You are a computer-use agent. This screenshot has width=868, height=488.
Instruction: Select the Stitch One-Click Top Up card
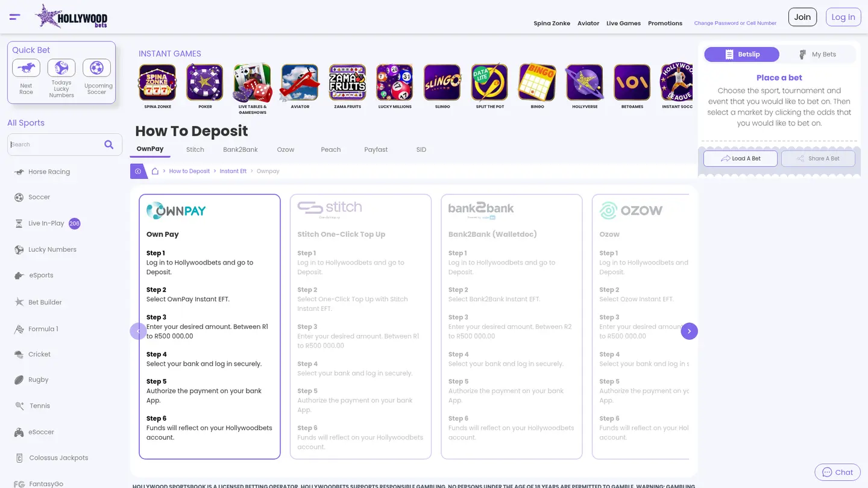pos(360,327)
